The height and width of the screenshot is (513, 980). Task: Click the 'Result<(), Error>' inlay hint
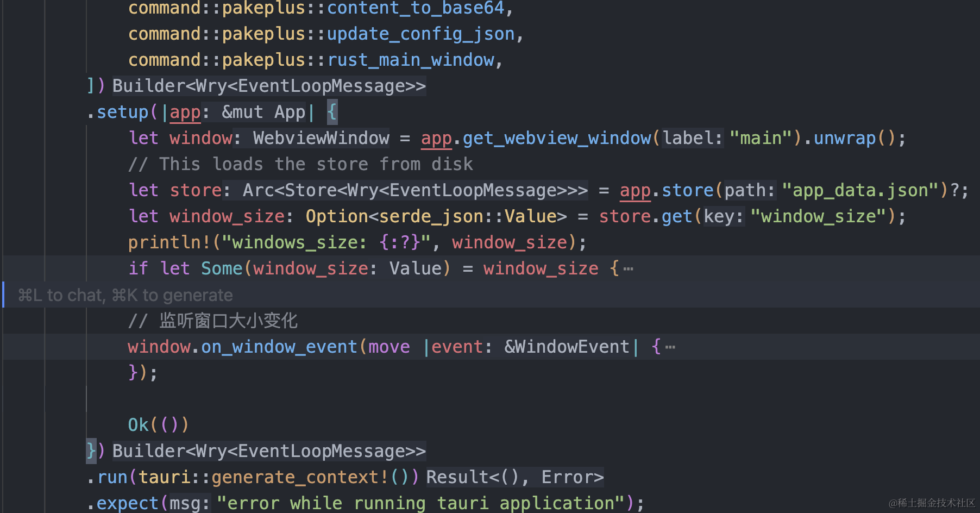click(x=514, y=477)
